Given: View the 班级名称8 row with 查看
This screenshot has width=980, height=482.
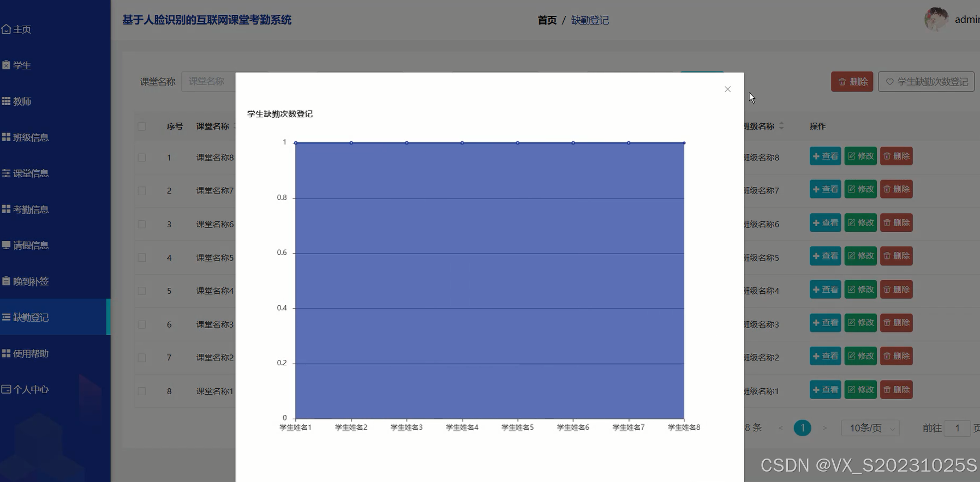Looking at the screenshot, I should point(825,156).
